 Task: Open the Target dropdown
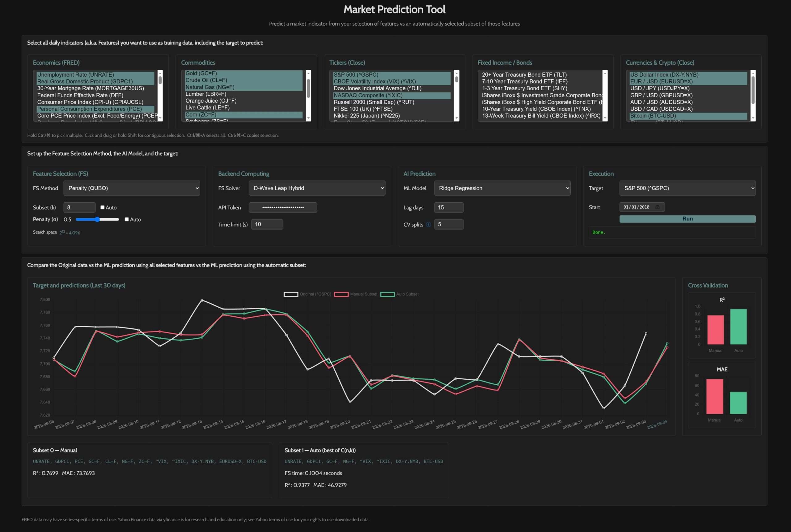(687, 188)
